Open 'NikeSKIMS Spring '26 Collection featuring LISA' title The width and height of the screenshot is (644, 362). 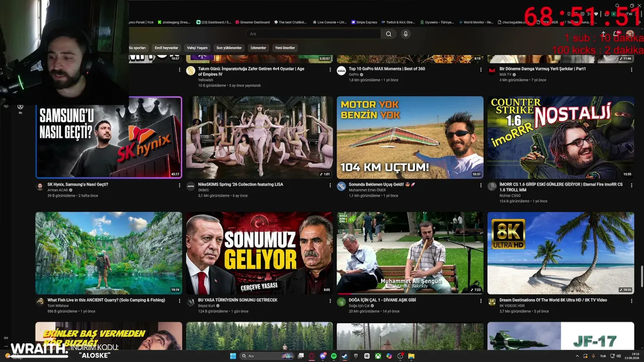240,185
